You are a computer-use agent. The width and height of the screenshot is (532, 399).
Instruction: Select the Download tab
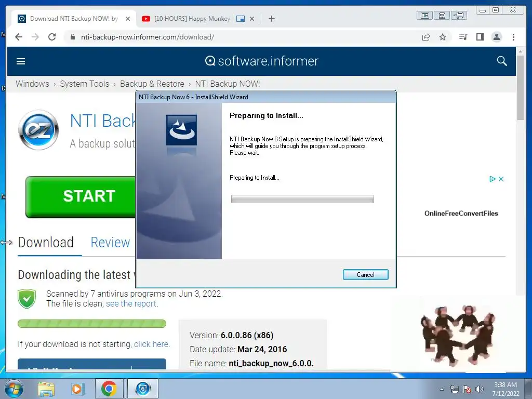(46, 242)
